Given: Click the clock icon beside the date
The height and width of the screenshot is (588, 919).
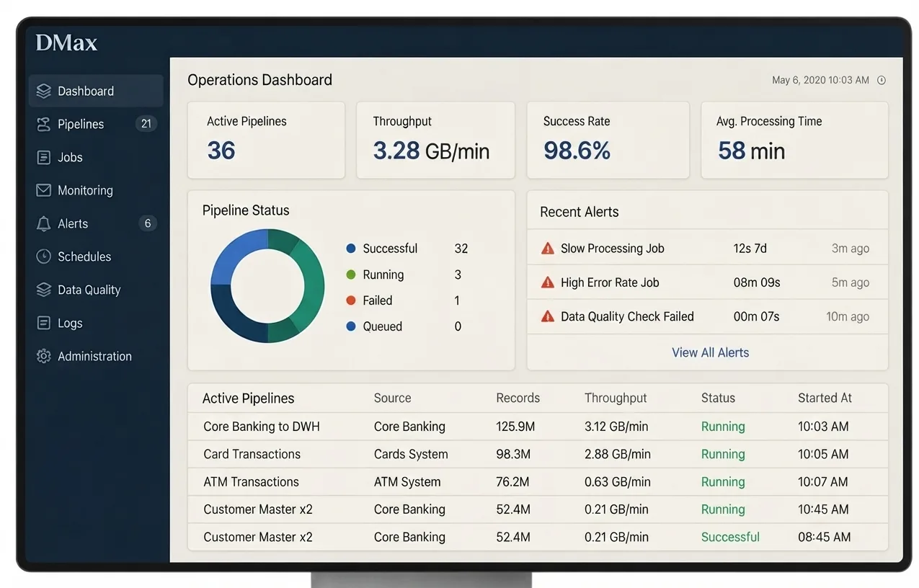Looking at the screenshot, I should click(x=881, y=81).
